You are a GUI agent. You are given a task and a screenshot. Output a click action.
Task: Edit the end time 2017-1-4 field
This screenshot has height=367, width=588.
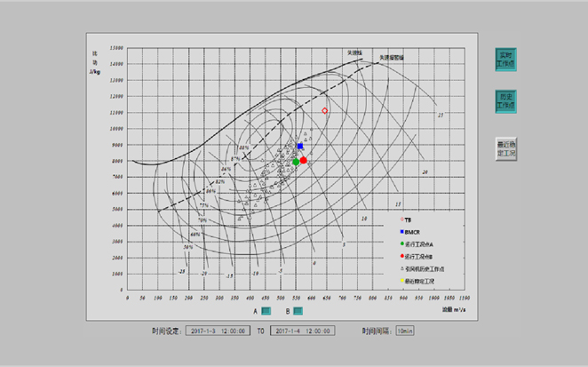pyautogui.click(x=303, y=331)
